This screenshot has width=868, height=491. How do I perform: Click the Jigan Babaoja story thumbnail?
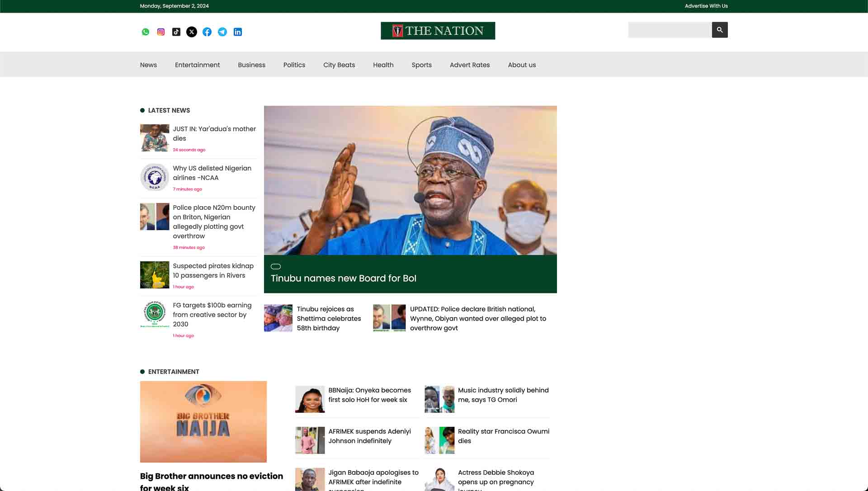310,479
